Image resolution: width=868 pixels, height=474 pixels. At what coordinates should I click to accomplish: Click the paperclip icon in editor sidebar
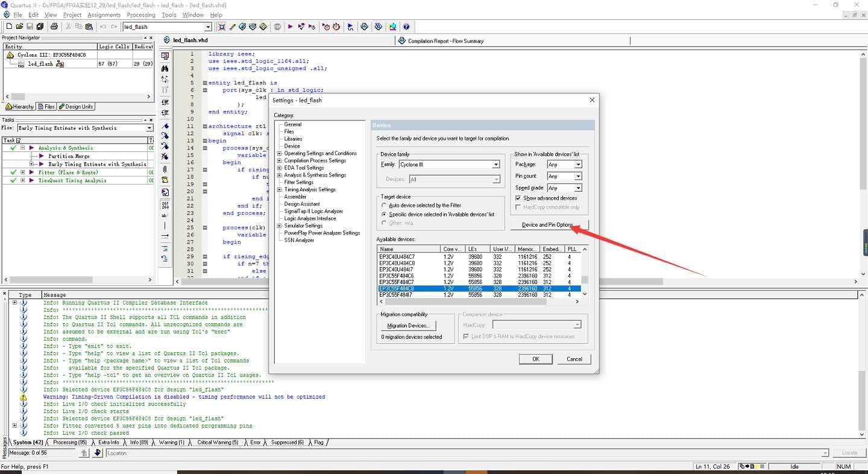pos(165,168)
